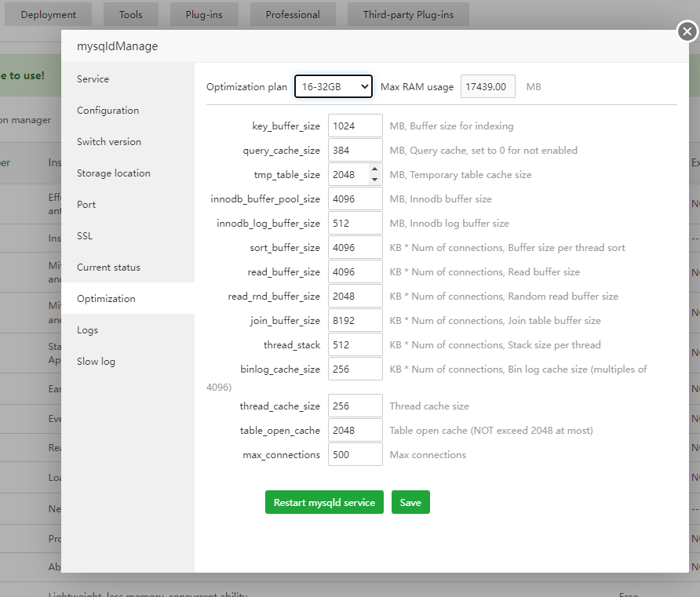Click Restart mysqld service button
700x597 pixels.
pyautogui.click(x=324, y=503)
